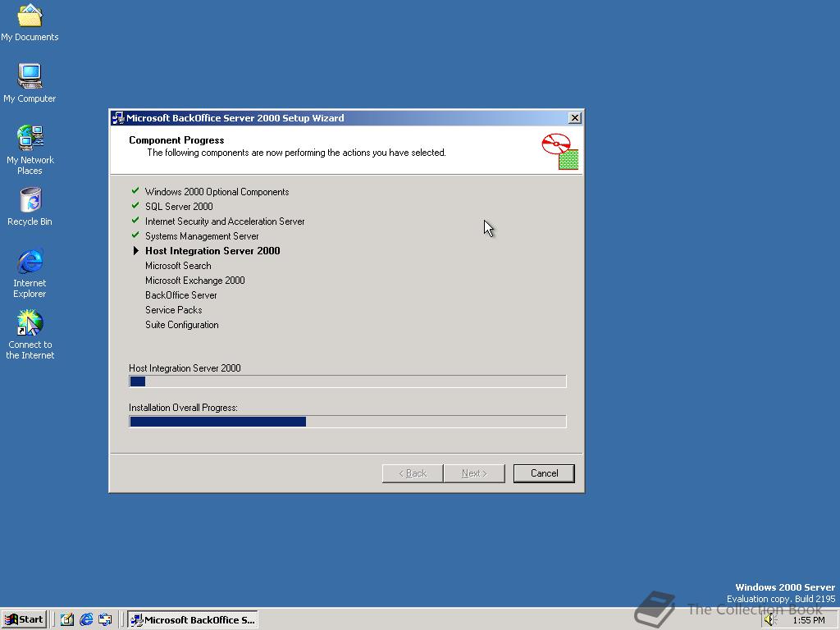840x630 pixels.
Task: Click the Microsoft Exchange 2000 entry
Action: pos(195,281)
